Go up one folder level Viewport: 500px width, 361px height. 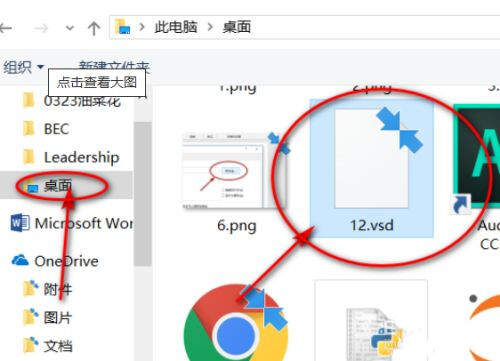(x=94, y=29)
